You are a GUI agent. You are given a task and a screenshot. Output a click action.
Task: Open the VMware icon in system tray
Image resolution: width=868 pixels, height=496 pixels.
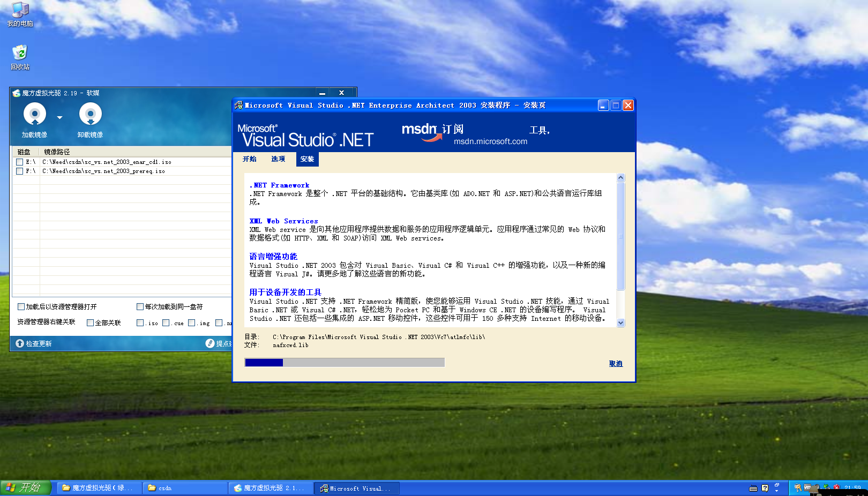pyautogui.click(x=807, y=487)
